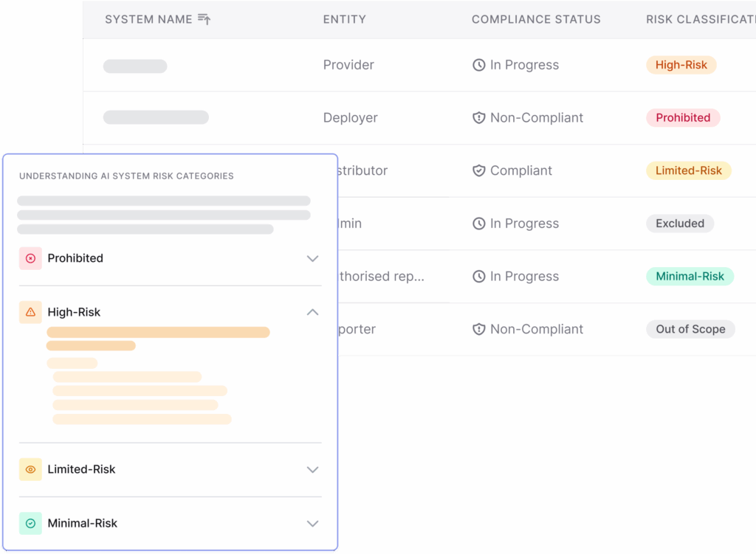The image size is (756, 554).
Task: Click the System Name sort ascending icon
Action: (x=205, y=20)
